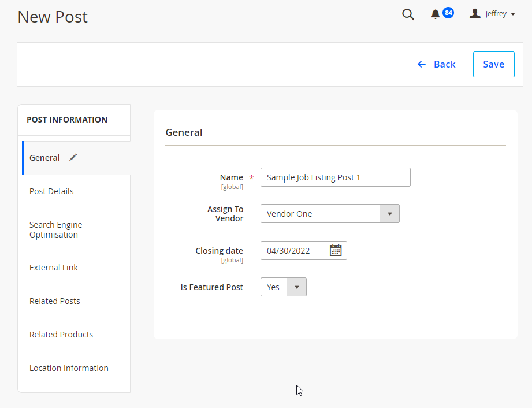This screenshot has width=532, height=408.
Task: Open the Assign To Vendor dropdown
Action: click(330, 213)
